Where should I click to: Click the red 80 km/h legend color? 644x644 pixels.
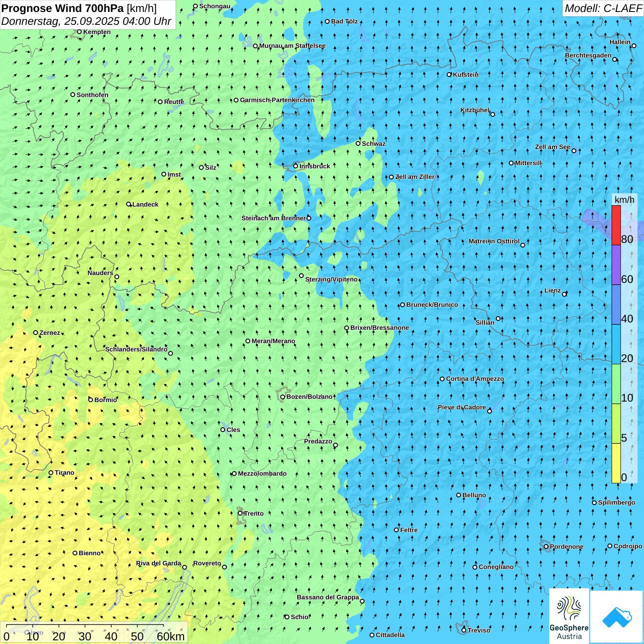(616, 225)
